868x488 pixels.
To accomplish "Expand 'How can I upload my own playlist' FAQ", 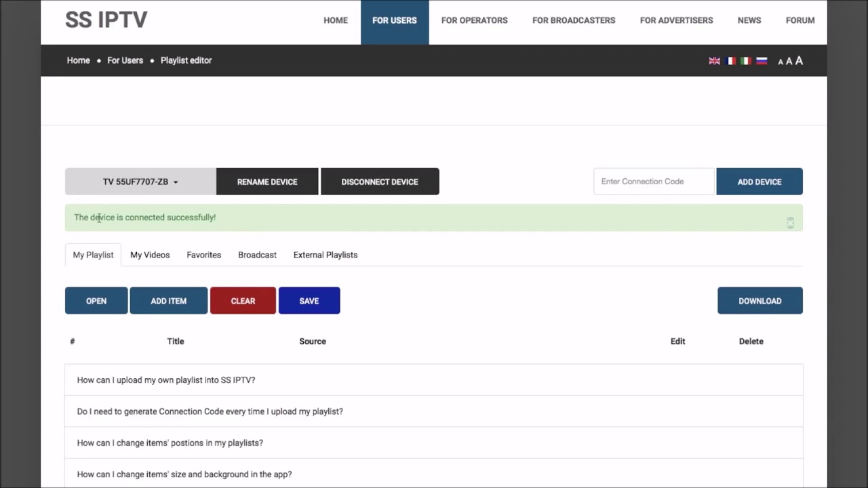I will 434,380.
